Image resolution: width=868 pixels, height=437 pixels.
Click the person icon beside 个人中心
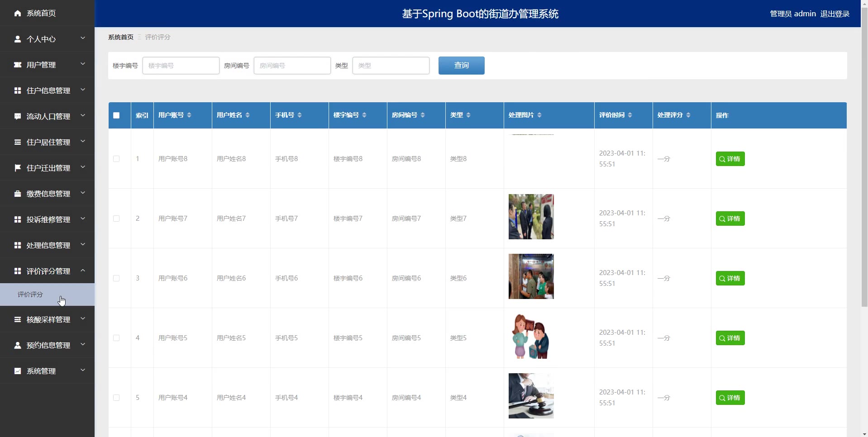point(18,39)
